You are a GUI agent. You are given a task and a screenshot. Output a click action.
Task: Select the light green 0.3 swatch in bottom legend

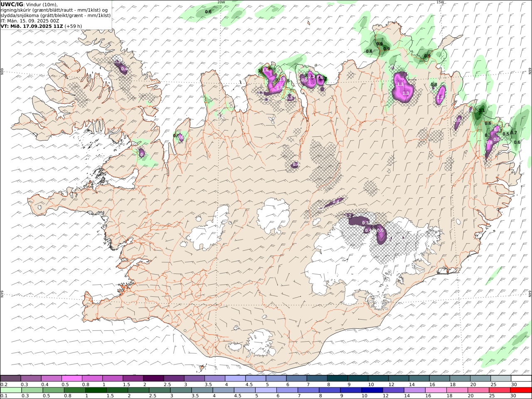(32, 390)
